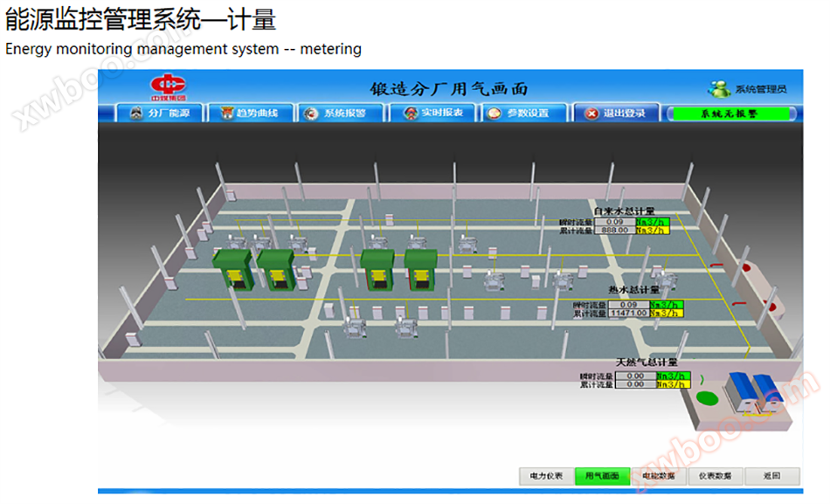
Task: Select the green 用气画面 tab
Action: (602, 476)
